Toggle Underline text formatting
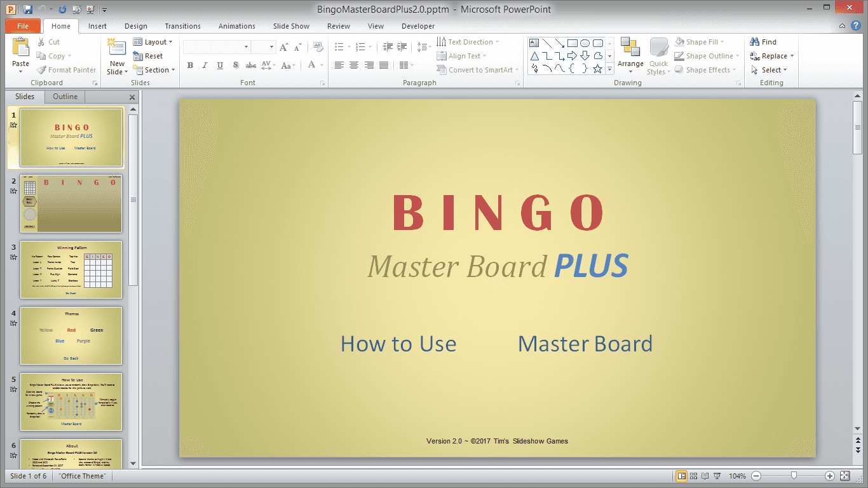Image resolution: width=868 pixels, height=488 pixels. coord(220,65)
